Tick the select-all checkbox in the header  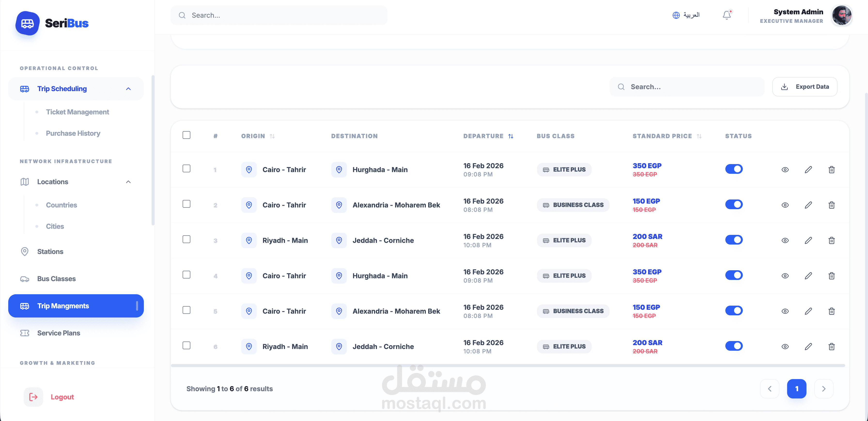point(186,135)
